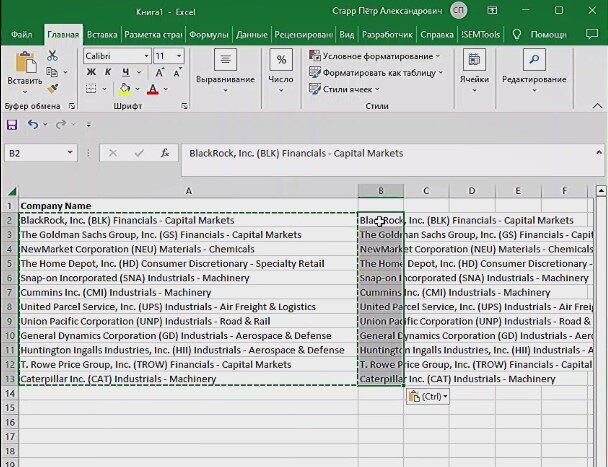608x467 pixels.
Task: Open Стили ячеек menu
Action: [x=344, y=90]
